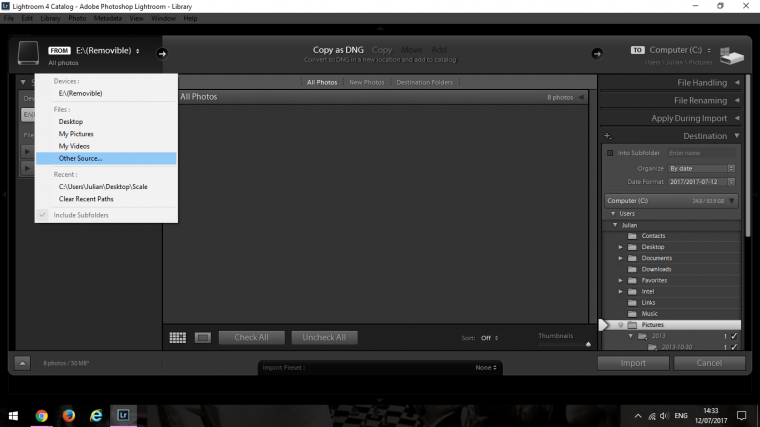The height and width of the screenshot is (427, 760).
Task: Open the network status icon
Action: click(x=651, y=416)
